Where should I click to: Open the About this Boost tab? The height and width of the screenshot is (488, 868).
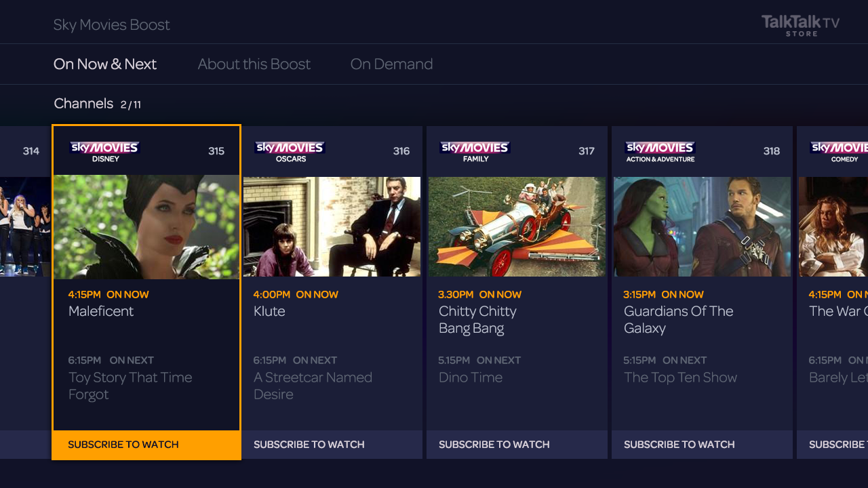pos(254,64)
